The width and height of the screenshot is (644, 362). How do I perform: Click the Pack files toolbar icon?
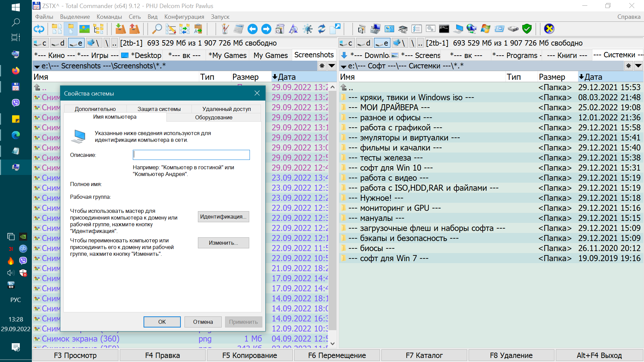120,29
